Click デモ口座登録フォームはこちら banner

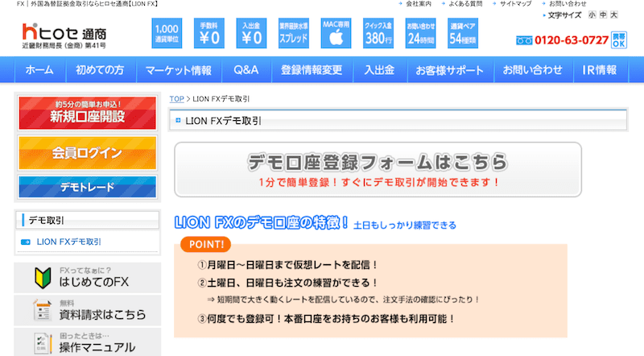[378, 169]
